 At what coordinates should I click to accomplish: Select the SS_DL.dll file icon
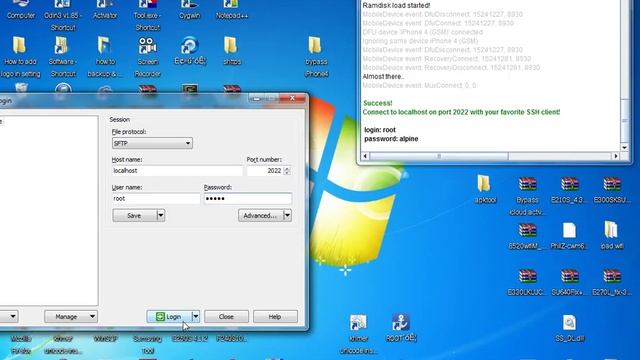(x=569, y=328)
